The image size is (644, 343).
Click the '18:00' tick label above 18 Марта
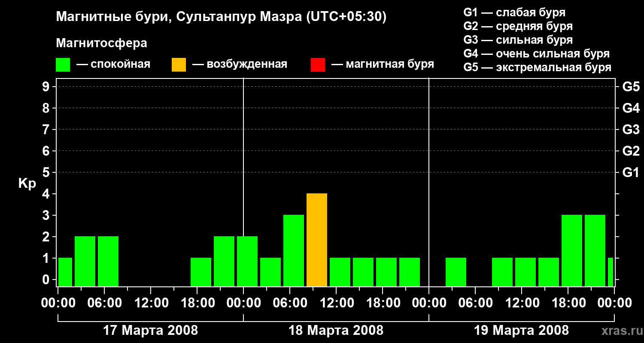[x=383, y=303]
